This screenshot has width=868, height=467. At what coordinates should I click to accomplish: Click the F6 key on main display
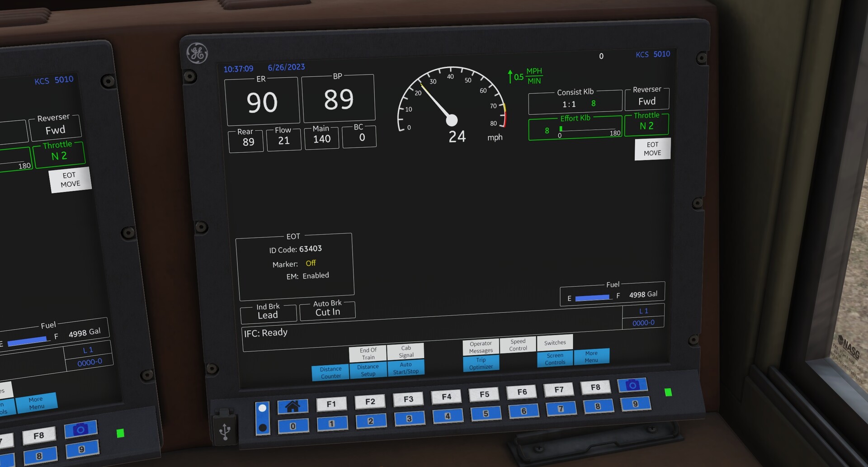(x=522, y=392)
